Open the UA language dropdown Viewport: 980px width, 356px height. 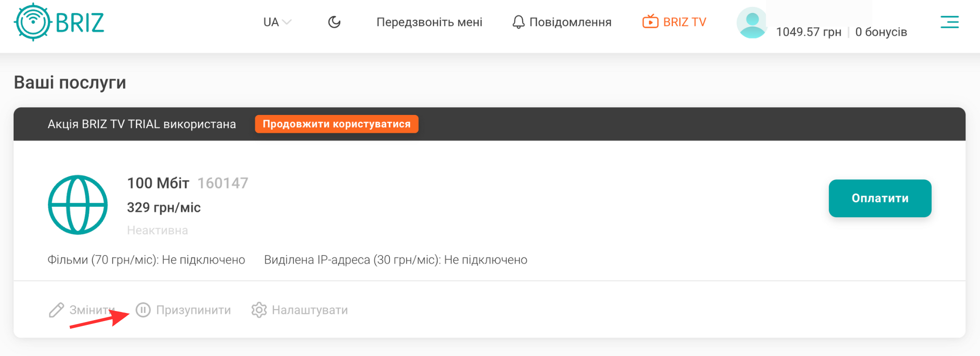[x=277, y=22]
